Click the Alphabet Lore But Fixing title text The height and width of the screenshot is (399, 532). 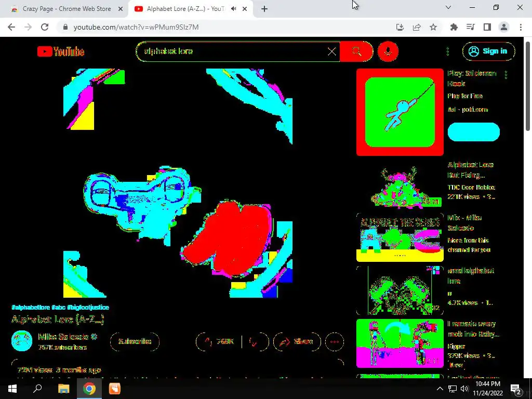(x=470, y=170)
